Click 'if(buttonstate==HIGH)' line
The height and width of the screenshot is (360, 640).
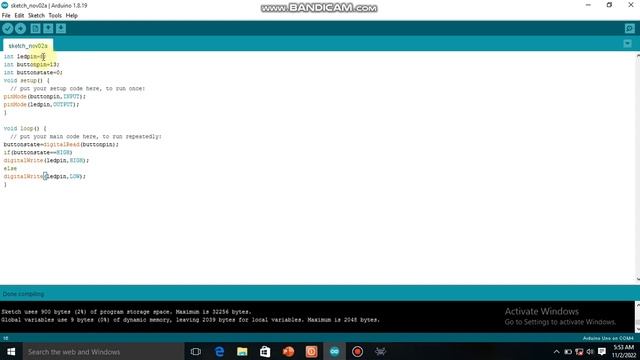click(38, 152)
